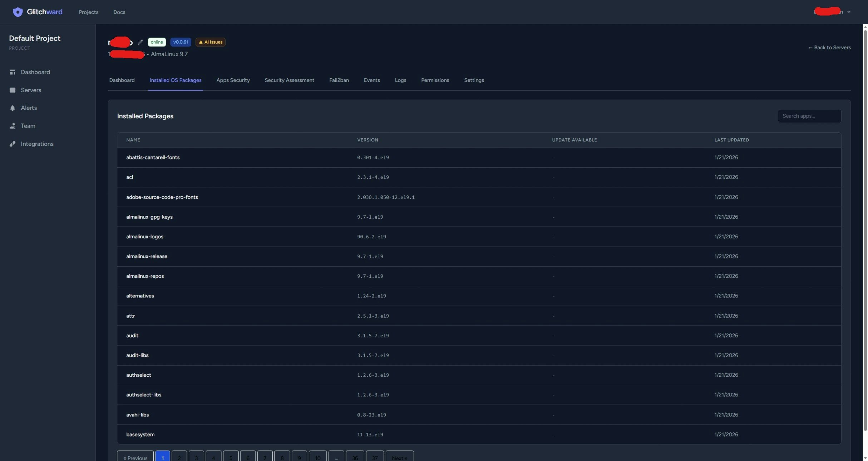868x461 pixels.
Task: Click the Search apps input field
Action: [809, 116]
